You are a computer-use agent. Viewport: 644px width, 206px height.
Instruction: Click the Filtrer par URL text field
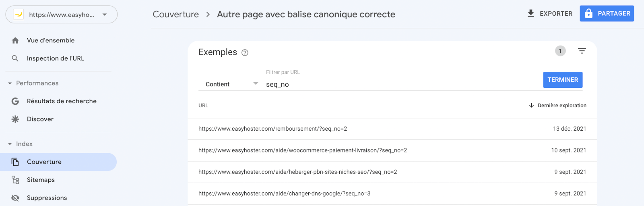pos(398,84)
